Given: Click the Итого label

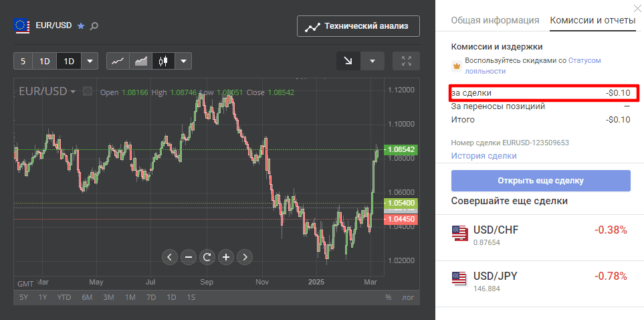Looking at the screenshot, I should (x=463, y=120).
